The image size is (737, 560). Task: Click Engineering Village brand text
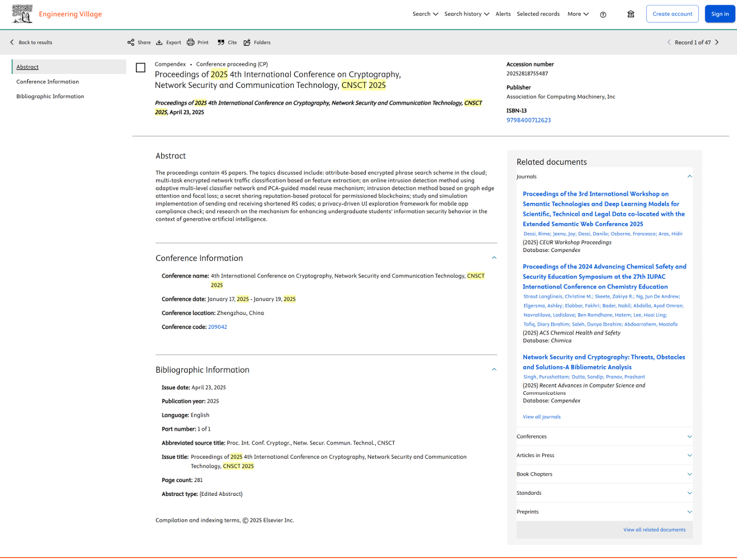pyautogui.click(x=70, y=14)
